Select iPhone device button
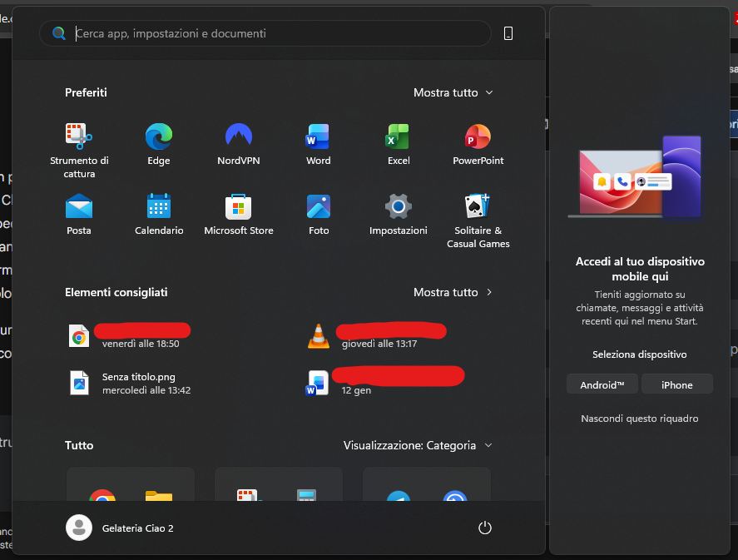This screenshot has width=738, height=560. pyautogui.click(x=676, y=384)
